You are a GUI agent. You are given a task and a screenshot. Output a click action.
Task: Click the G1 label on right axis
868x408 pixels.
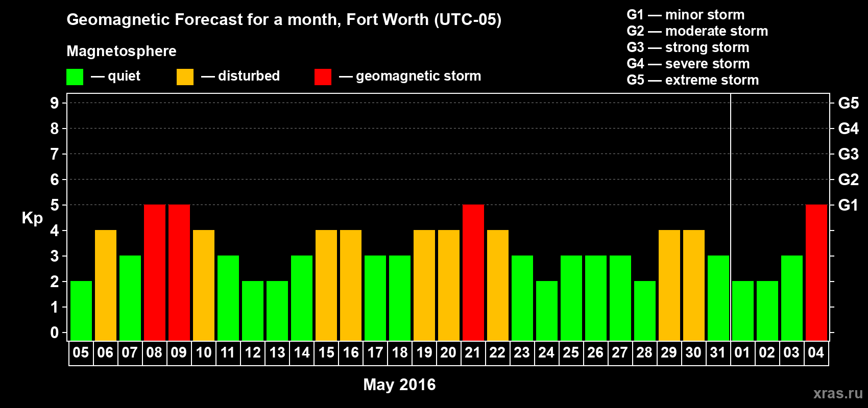click(849, 205)
